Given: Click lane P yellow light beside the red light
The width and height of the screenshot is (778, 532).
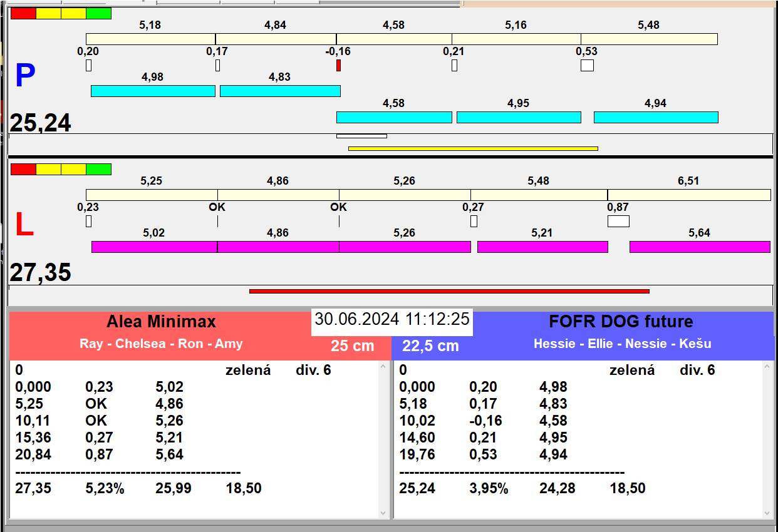Looking at the screenshot, I should pyautogui.click(x=48, y=13).
